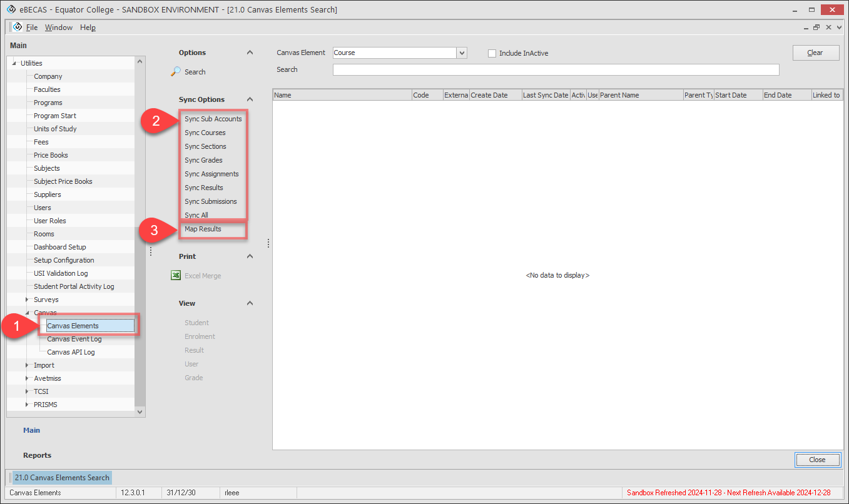Collapse the Sync Options chevron

[x=250, y=100]
